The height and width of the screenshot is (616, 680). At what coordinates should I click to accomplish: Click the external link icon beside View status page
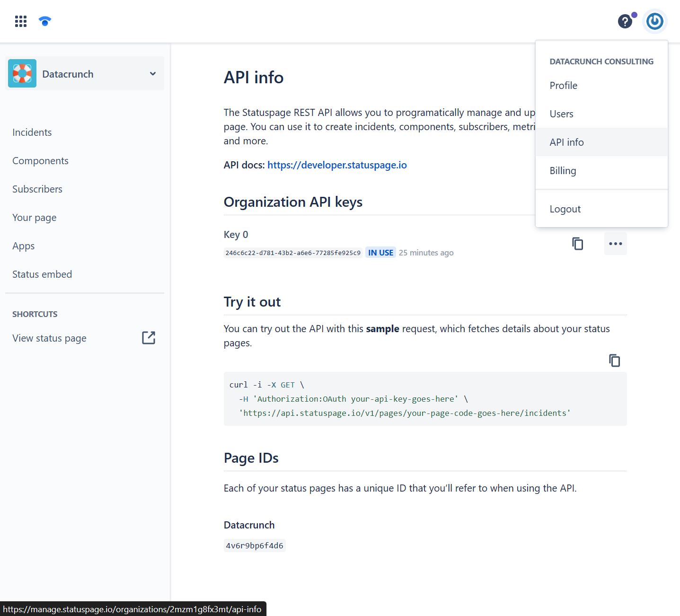pos(149,338)
